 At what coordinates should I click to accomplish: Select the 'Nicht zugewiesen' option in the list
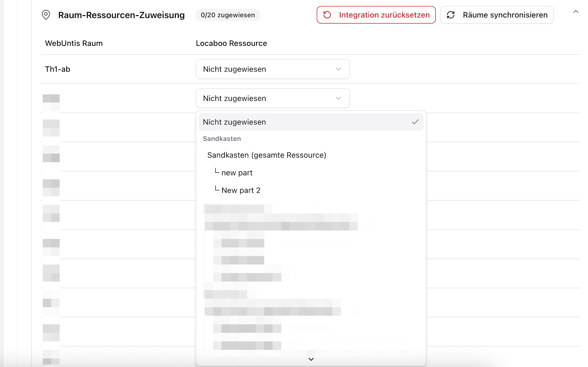point(235,122)
